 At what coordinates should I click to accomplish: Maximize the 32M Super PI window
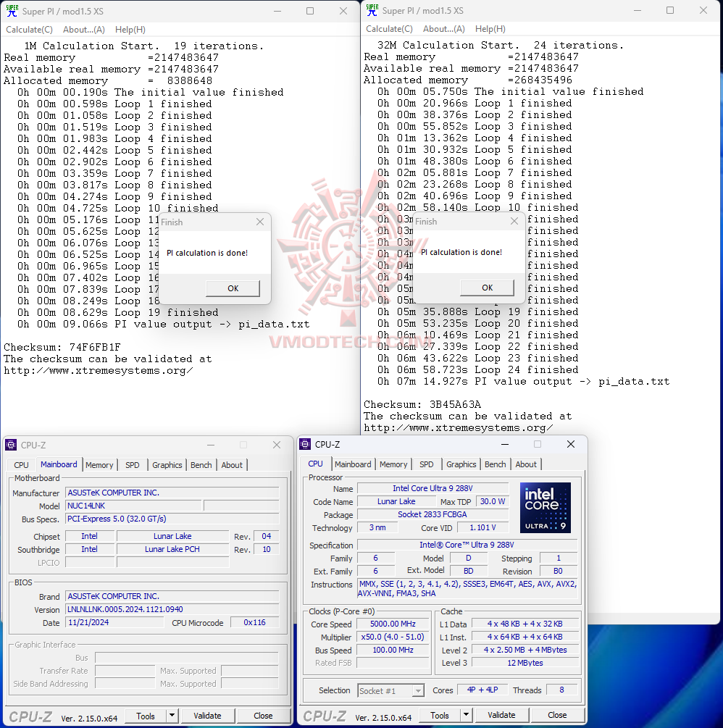(670, 10)
